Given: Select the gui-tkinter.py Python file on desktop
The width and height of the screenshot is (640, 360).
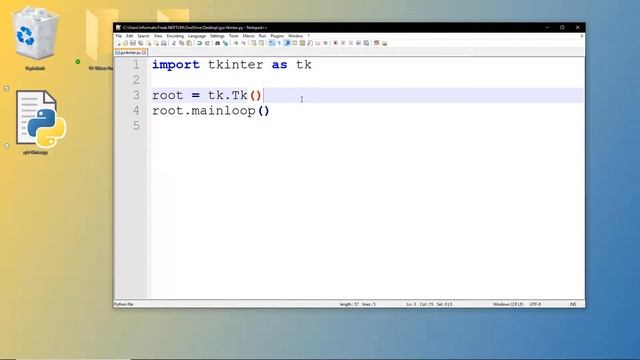Looking at the screenshot, I should point(40,122).
